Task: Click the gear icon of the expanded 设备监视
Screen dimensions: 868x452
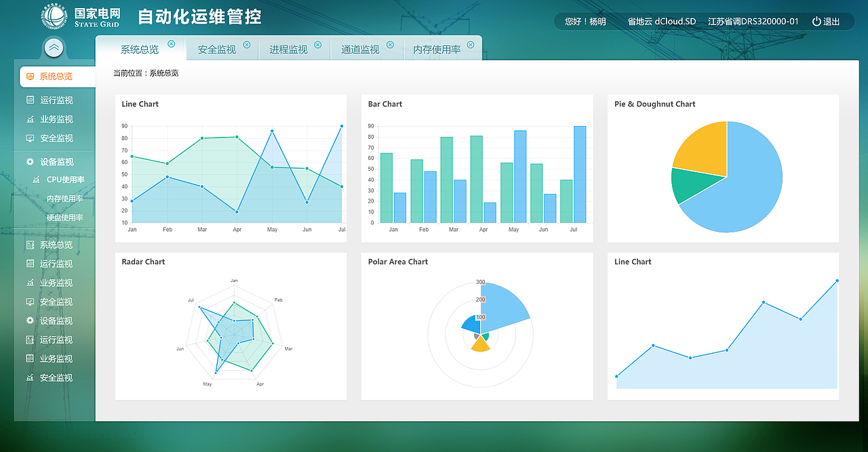Action: 30,162
